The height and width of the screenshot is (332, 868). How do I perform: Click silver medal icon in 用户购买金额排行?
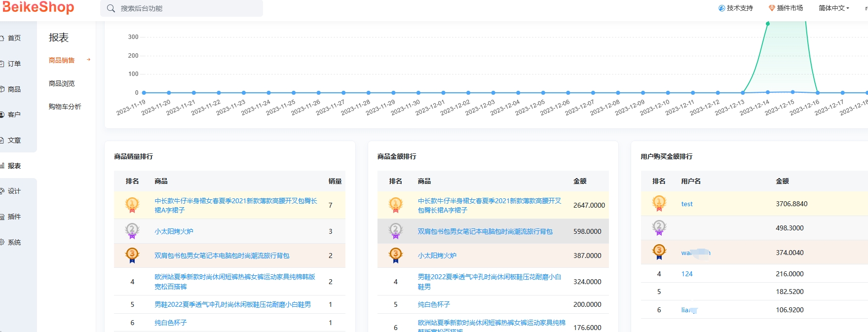pos(659,228)
